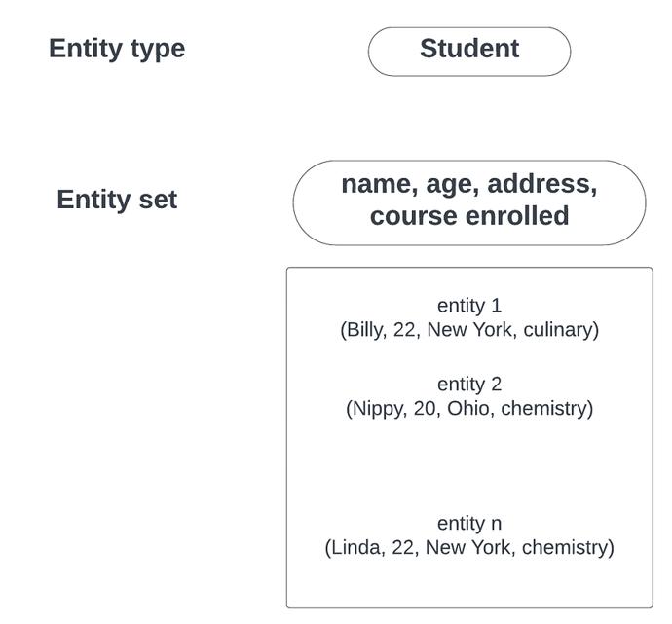Click "New York" in Billy's record

(x=471, y=330)
